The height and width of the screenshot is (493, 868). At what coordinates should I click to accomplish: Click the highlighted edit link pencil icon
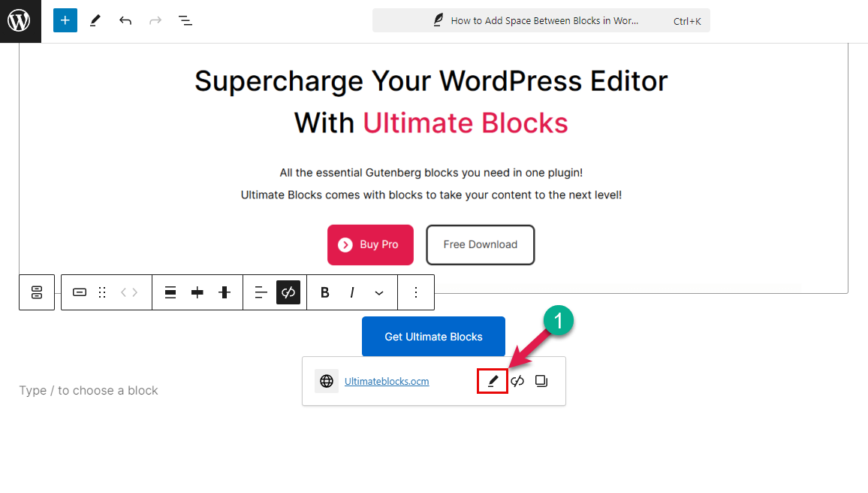pos(492,381)
